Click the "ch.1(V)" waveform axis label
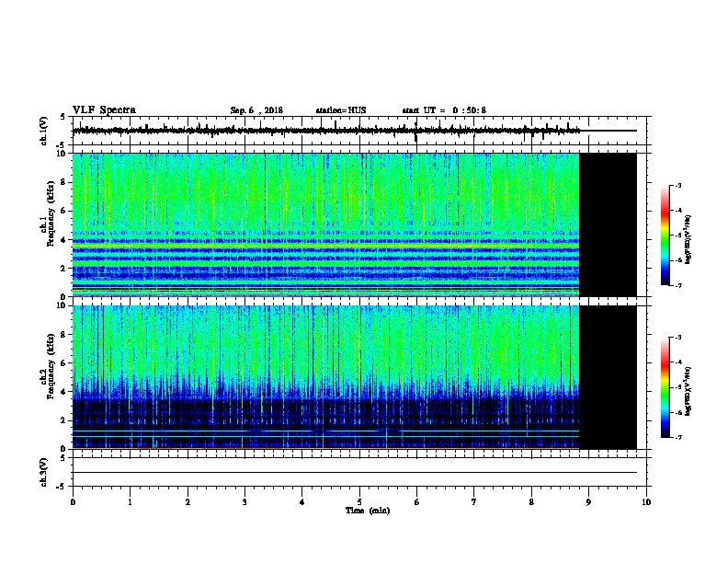 [43, 131]
